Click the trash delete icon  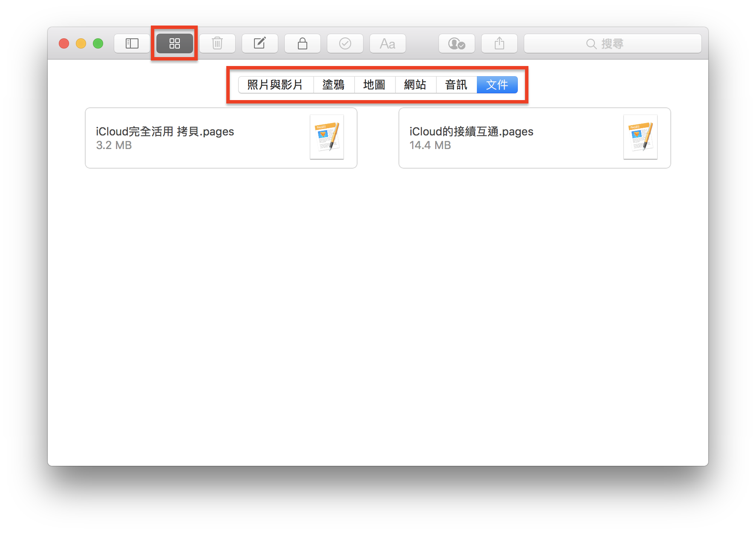pyautogui.click(x=217, y=43)
